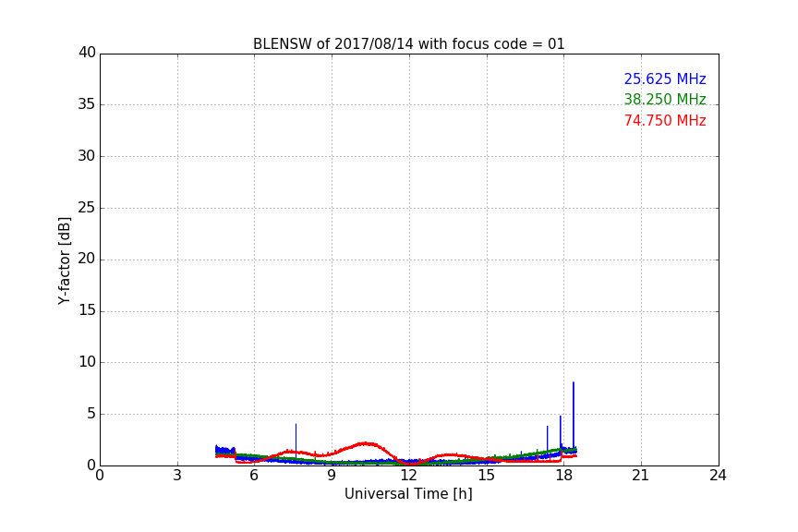
Task: Select the green '38.250 MHz' legend label
Action: (665, 99)
